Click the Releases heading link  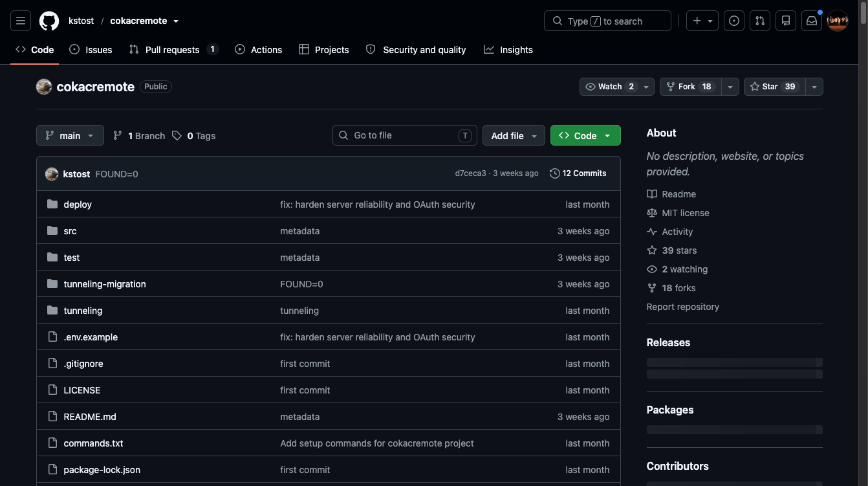click(668, 342)
